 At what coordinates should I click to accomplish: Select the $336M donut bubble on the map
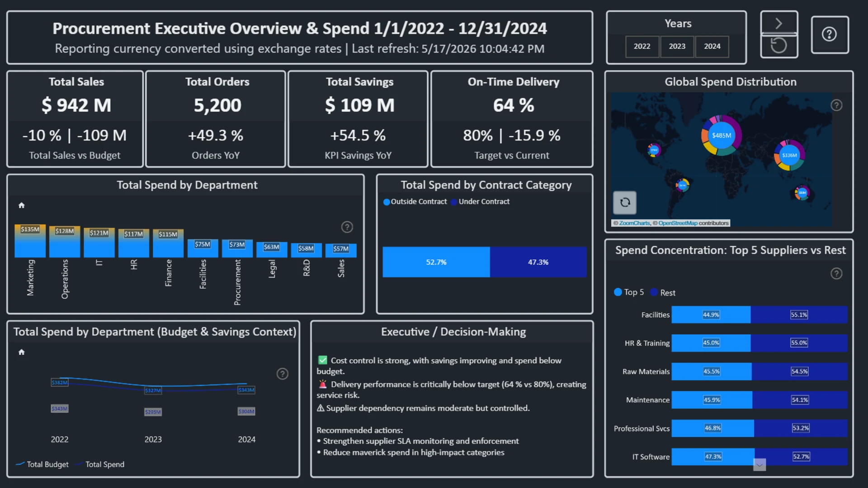pos(789,155)
